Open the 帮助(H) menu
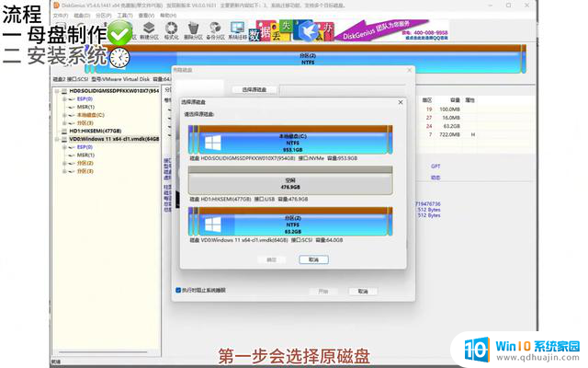The image size is (588, 368). click(168, 16)
